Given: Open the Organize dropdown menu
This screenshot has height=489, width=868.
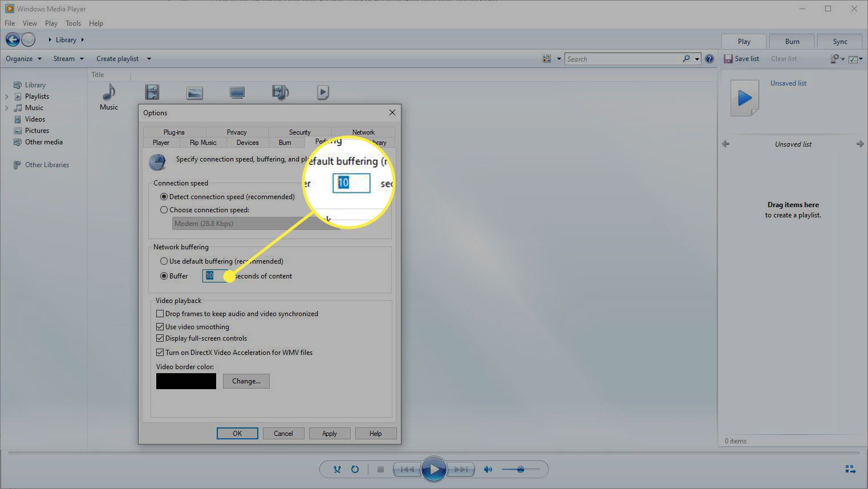Looking at the screenshot, I should click(23, 58).
